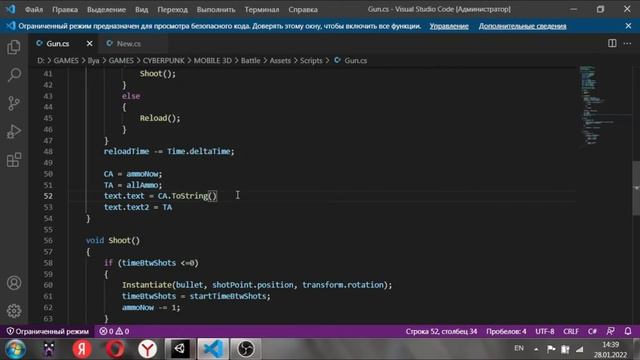640x360 pixels.
Task: Show hidden system tray icons arrow
Action: [x=536, y=349]
